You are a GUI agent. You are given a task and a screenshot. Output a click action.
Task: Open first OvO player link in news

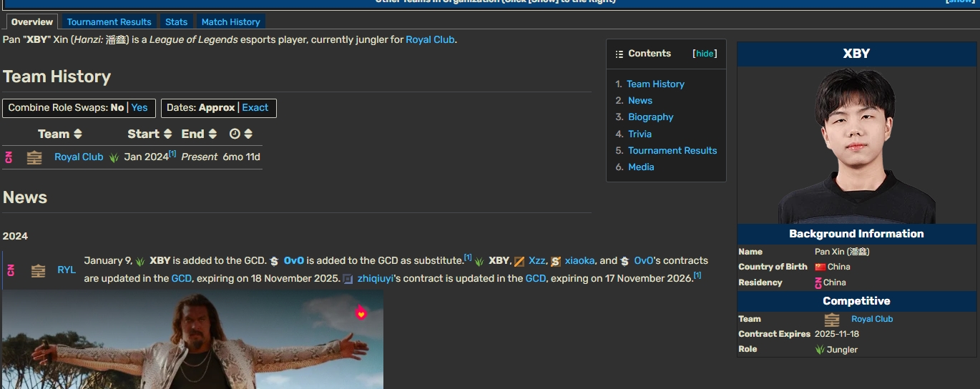[294, 261]
